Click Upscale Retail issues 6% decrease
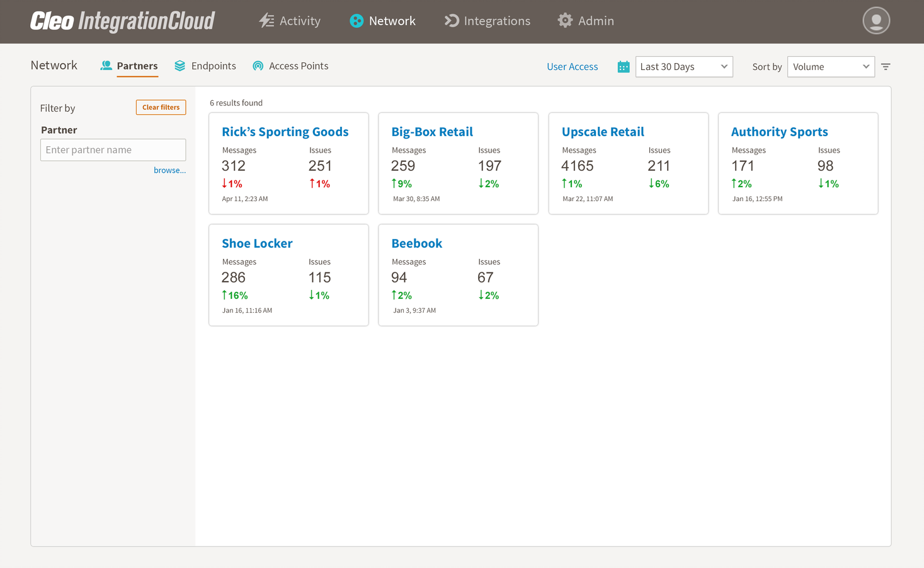924x568 pixels. (659, 183)
